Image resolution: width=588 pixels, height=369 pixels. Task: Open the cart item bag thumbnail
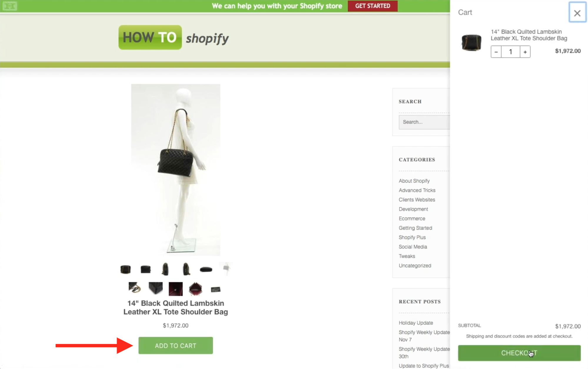click(471, 42)
